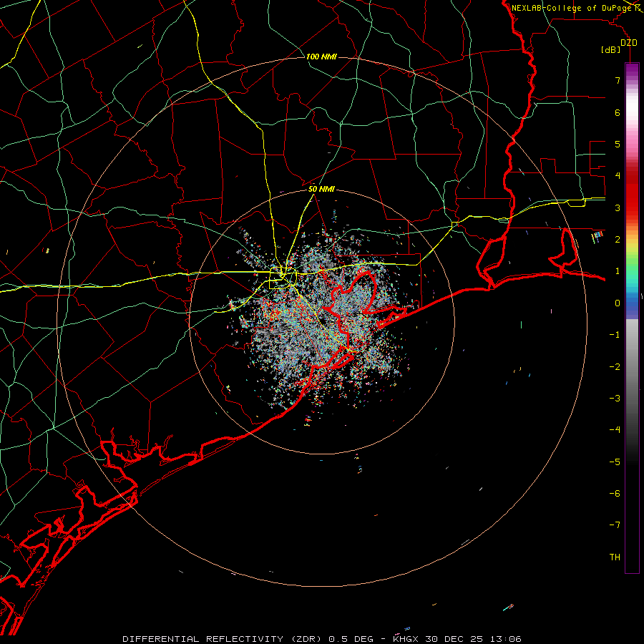Click the "1" value on the dB scale
The height and width of the screenshot is (644, 644).
[x=618, y=271]
